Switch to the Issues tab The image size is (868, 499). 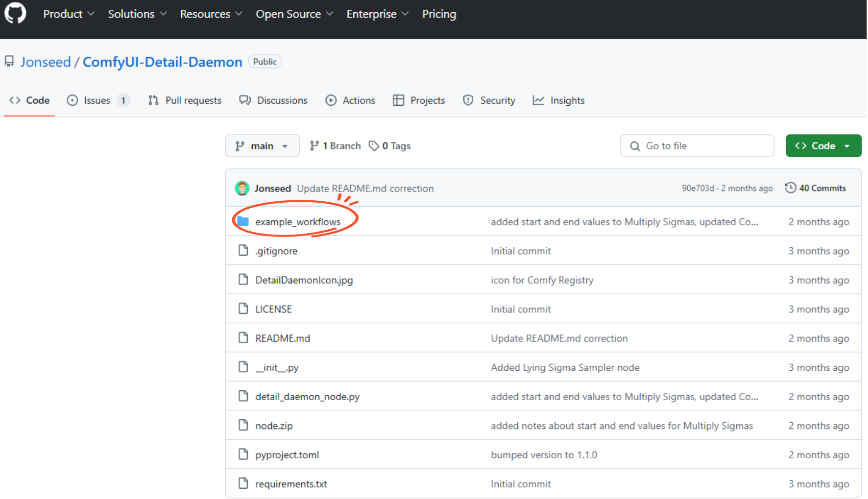tap(98, 100)
